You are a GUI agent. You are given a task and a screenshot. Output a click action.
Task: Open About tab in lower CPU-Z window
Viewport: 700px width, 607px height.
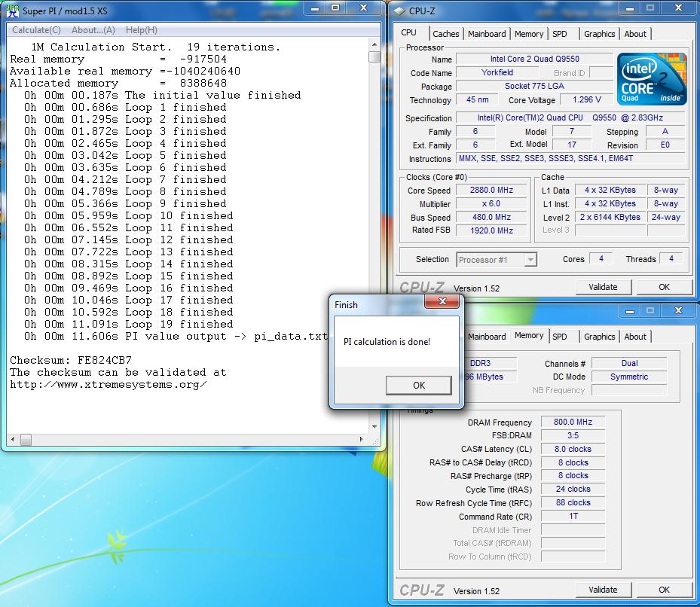[x=634, y=337]
